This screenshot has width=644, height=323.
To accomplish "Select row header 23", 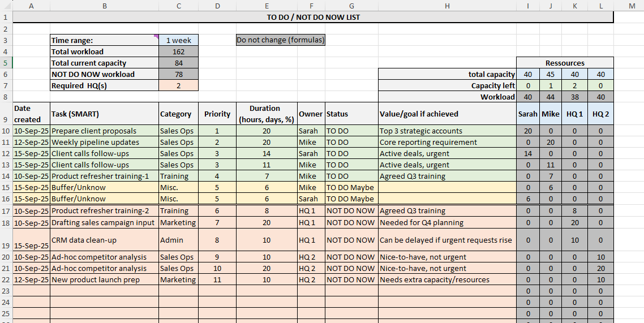I will [x=6, y=291].
